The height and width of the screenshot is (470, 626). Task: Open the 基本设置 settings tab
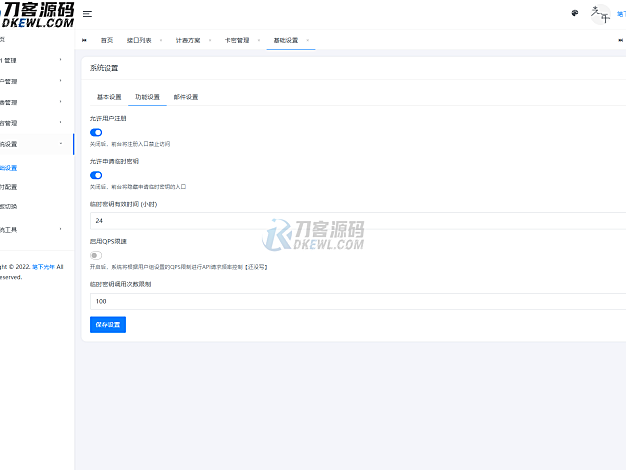pos(109,97)
